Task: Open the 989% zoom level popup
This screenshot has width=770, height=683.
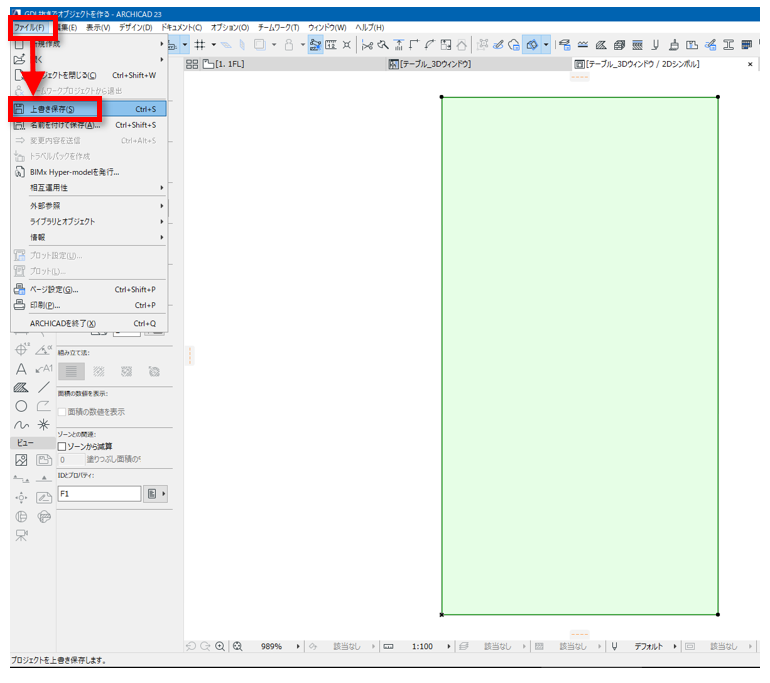Action: (298, 646)
